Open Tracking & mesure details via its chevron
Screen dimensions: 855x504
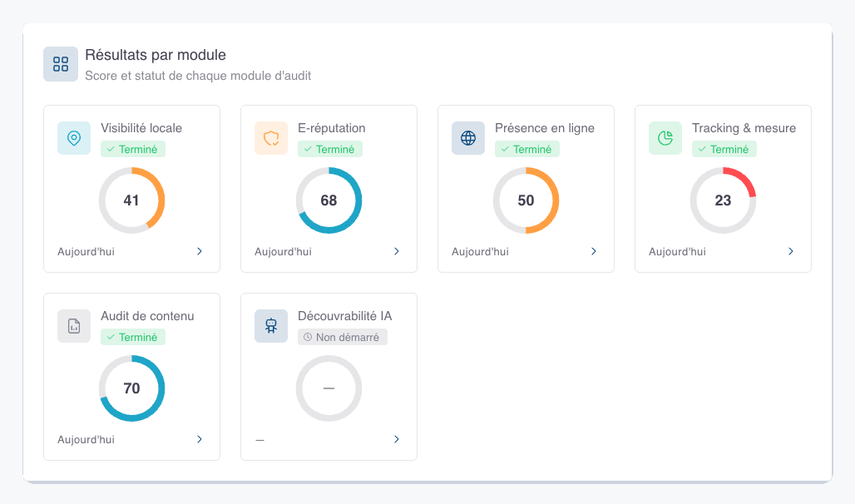(791, 251)
